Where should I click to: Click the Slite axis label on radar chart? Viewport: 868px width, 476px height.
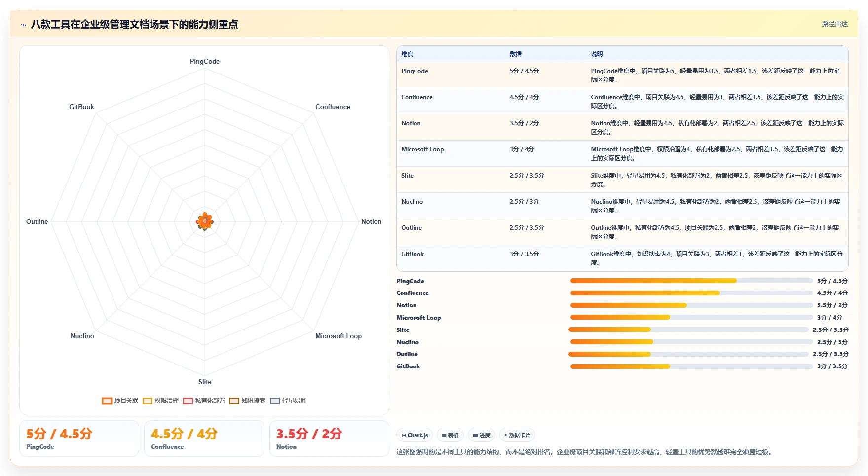[x=205, y=382]
